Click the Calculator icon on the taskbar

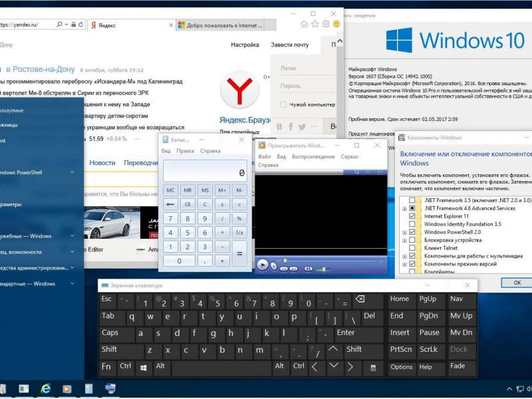[x=89, y=389]
